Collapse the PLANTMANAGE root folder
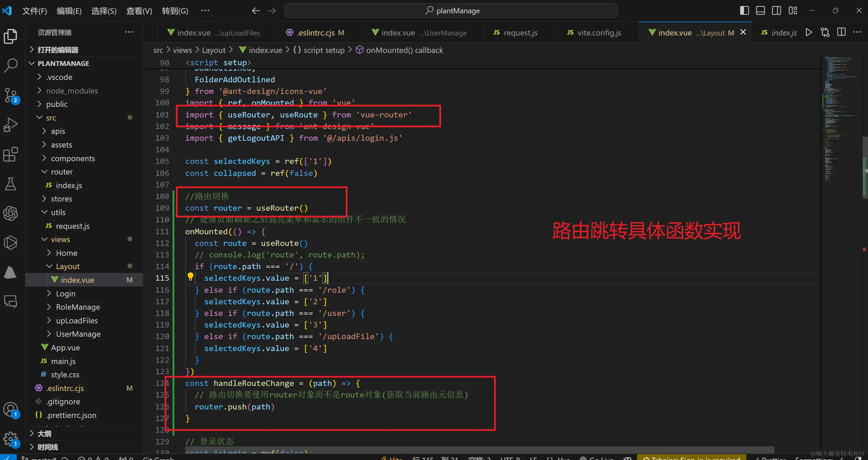This screenshot has width=868, height=460. (x=84, y=64)
